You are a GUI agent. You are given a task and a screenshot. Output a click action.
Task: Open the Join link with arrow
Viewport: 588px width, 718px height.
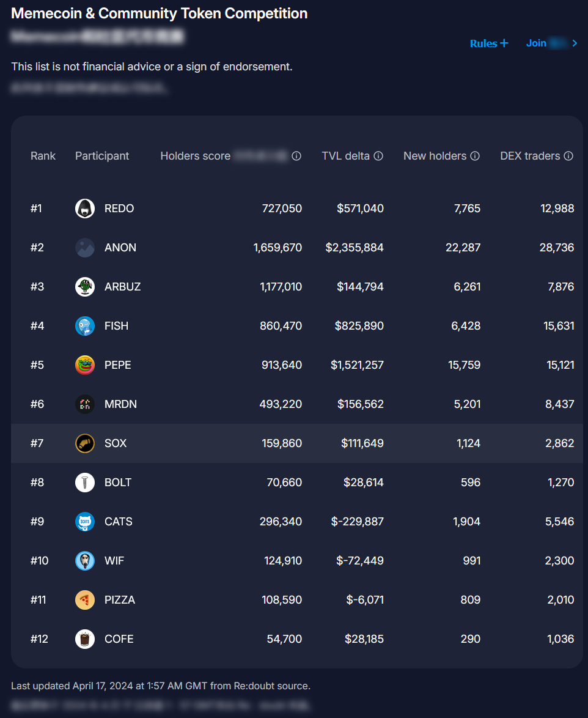[x=552, y=43]
